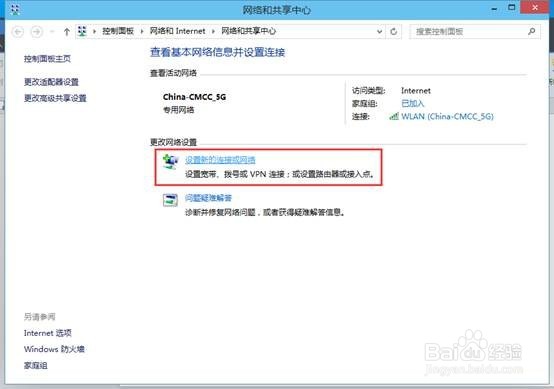This screenshot has width=554, height=389.
Task: Expand arrow after 控制面板 breadcrumb
Action: tap(142, 31)
